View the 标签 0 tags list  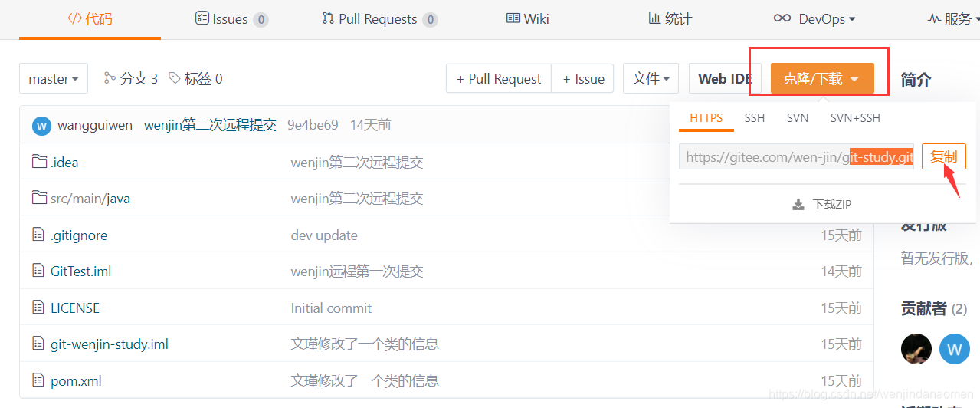[x=195, y=78]
